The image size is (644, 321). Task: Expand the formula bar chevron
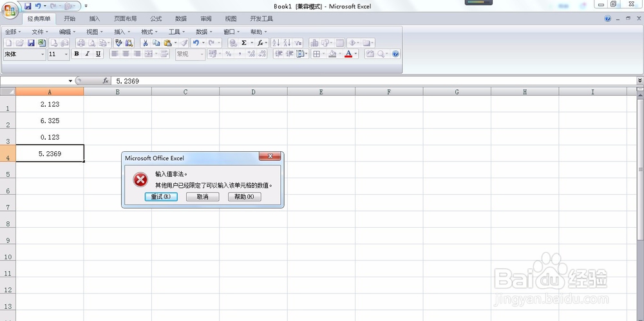[640, 81]
